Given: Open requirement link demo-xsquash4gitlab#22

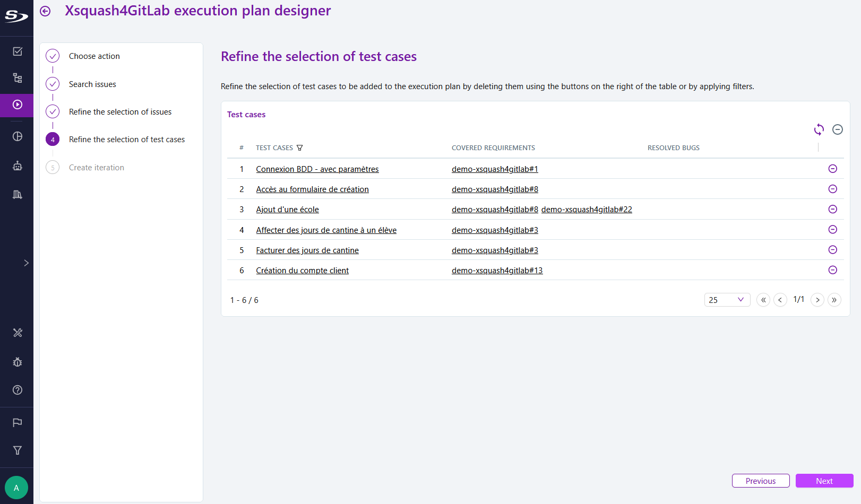Looking at the screenshot, I should pos(587,209).
